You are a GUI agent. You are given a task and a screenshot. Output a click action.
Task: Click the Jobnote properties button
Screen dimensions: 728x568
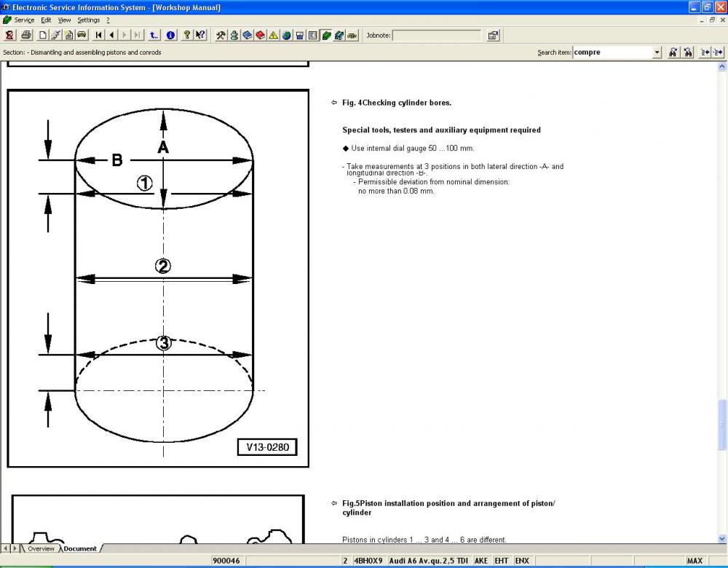493,35
